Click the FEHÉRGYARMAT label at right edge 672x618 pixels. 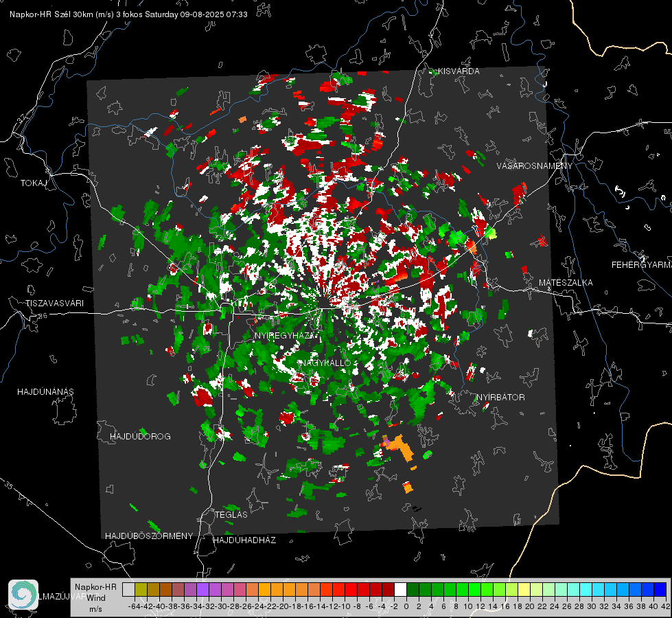(642, 265)
